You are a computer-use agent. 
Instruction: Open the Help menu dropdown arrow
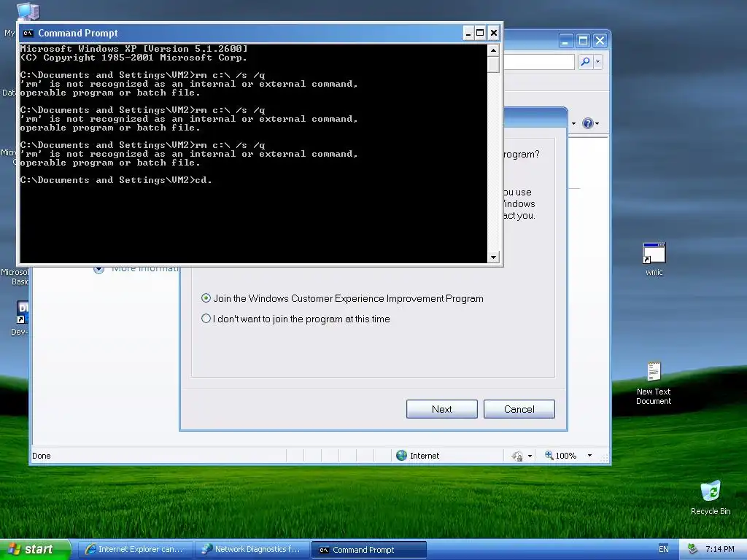tap(597, 124)
